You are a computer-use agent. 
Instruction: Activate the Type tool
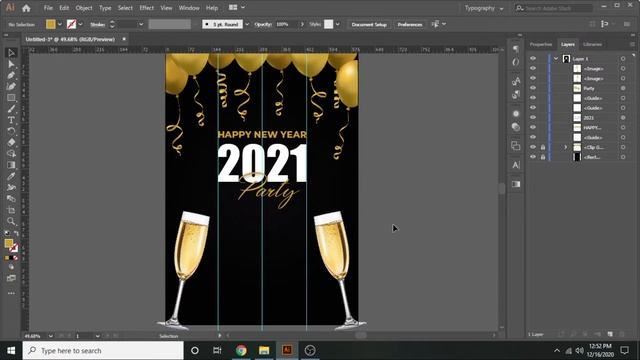[x=11, y=120]
